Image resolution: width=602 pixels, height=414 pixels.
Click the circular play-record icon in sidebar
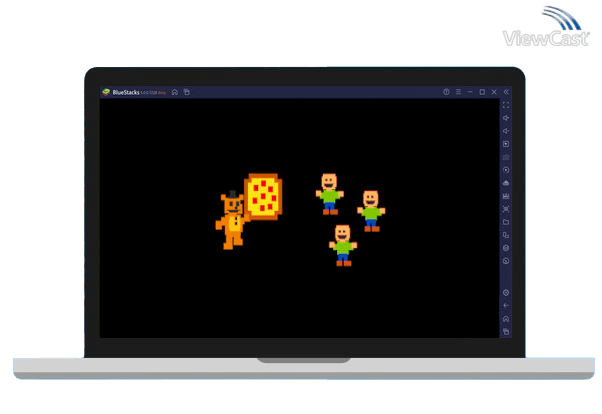point(506,170)
